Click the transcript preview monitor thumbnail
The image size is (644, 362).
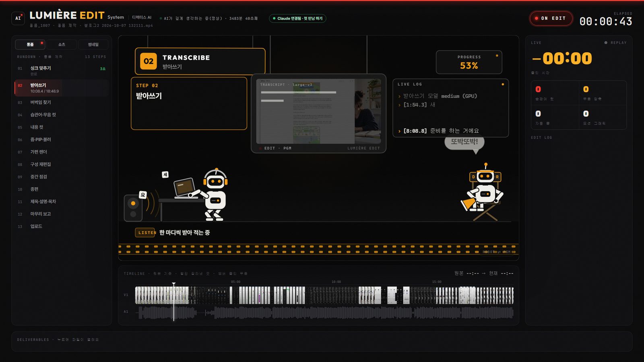(318, 111)
